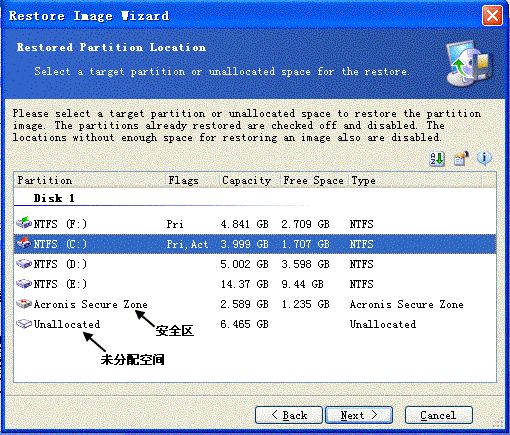Cancel the Restore Image Wizard
This screenshot has height=435, width=510.
click(438, 415)
